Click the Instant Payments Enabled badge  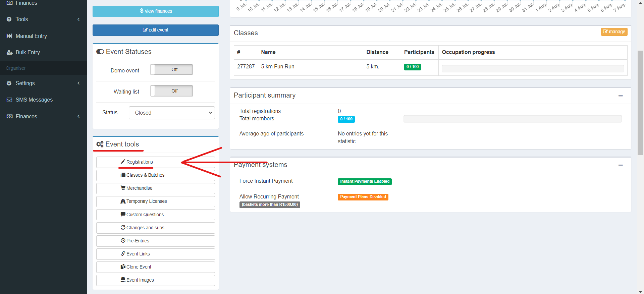pyautogui.click(x=365, y=181)
